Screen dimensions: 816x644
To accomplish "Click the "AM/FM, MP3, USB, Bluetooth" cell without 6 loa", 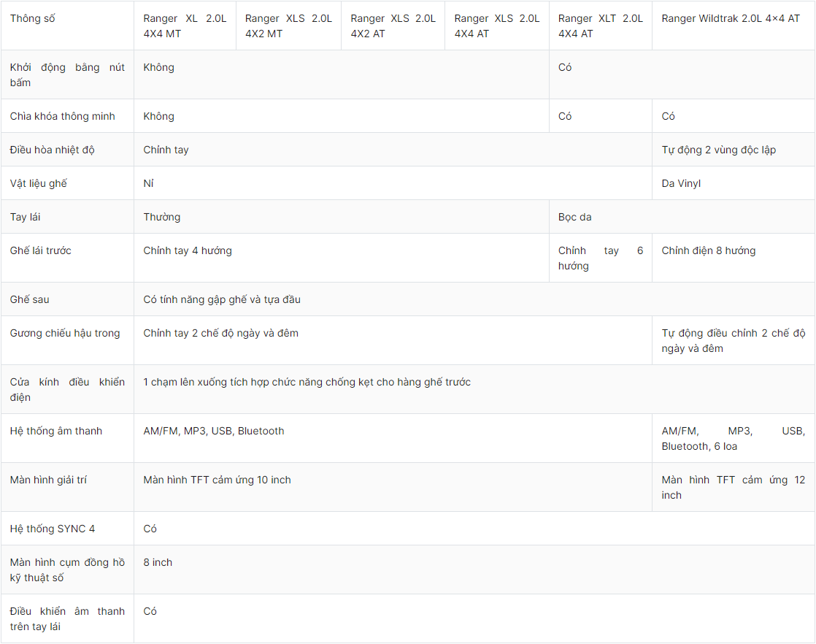I will point(214,431).
